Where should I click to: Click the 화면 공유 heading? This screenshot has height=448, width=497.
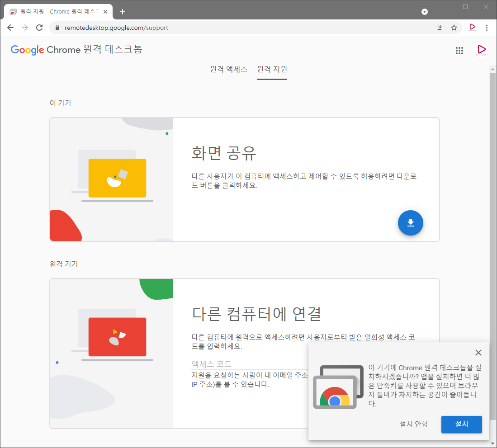click(224, 153)
